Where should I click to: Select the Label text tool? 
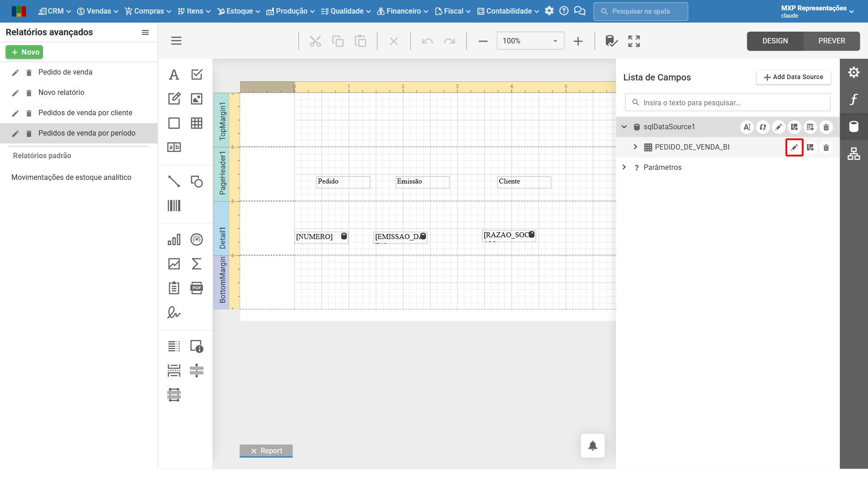(x=174, y=75)
